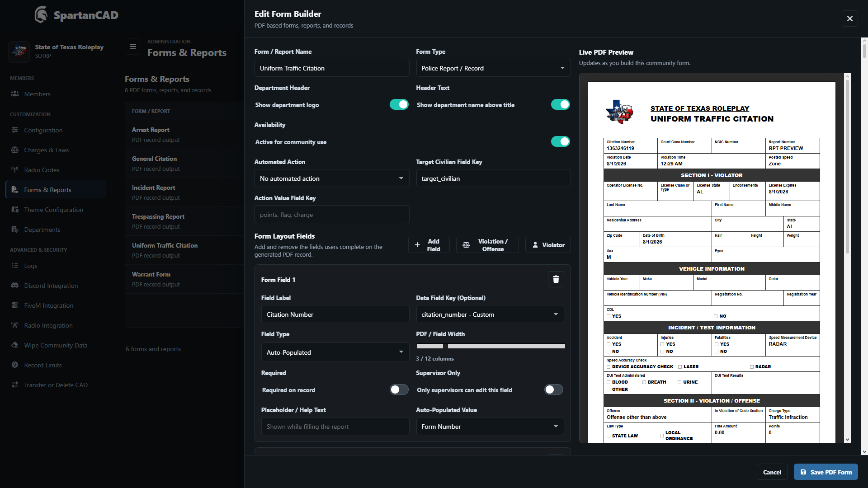The width and height of the screenshot is (868, 488).
Task: Click the Radio Codes antenna icon
Action: point(15,170)
